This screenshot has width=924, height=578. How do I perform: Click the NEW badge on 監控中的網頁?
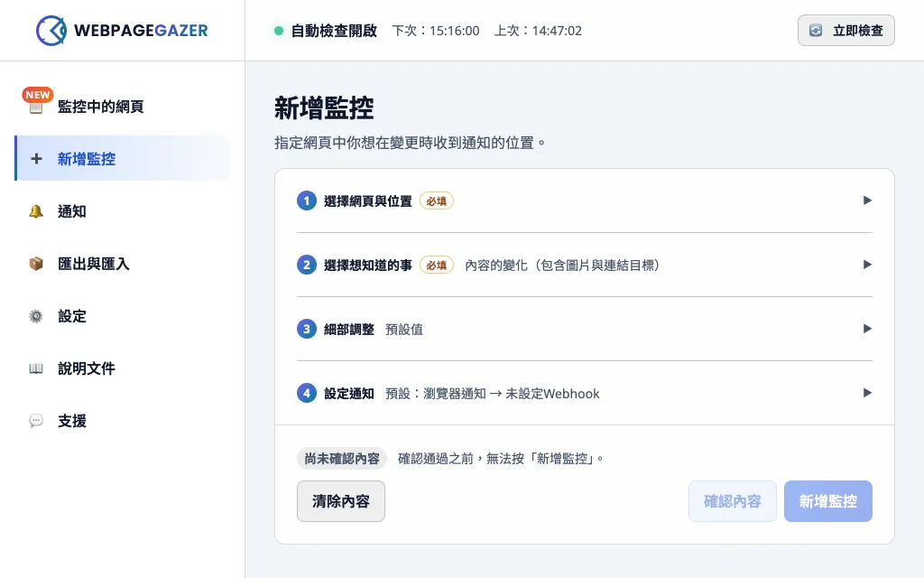38,94
